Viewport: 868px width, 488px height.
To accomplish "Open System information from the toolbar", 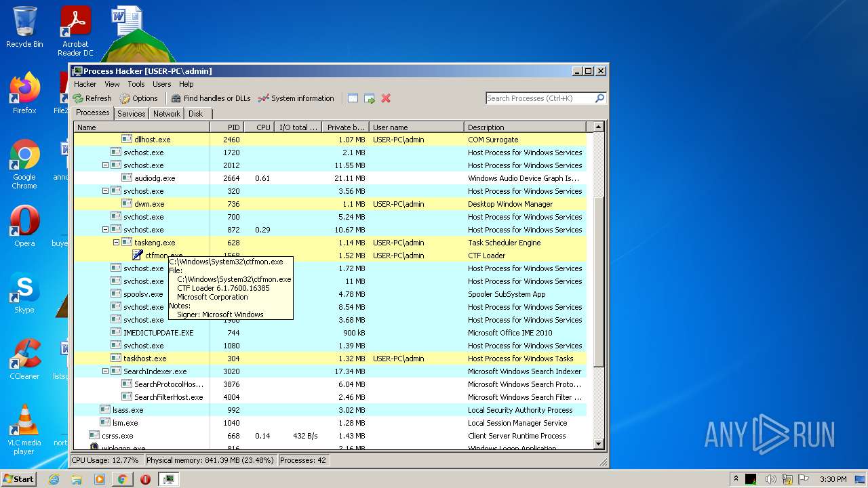I will tap(296, 98).
